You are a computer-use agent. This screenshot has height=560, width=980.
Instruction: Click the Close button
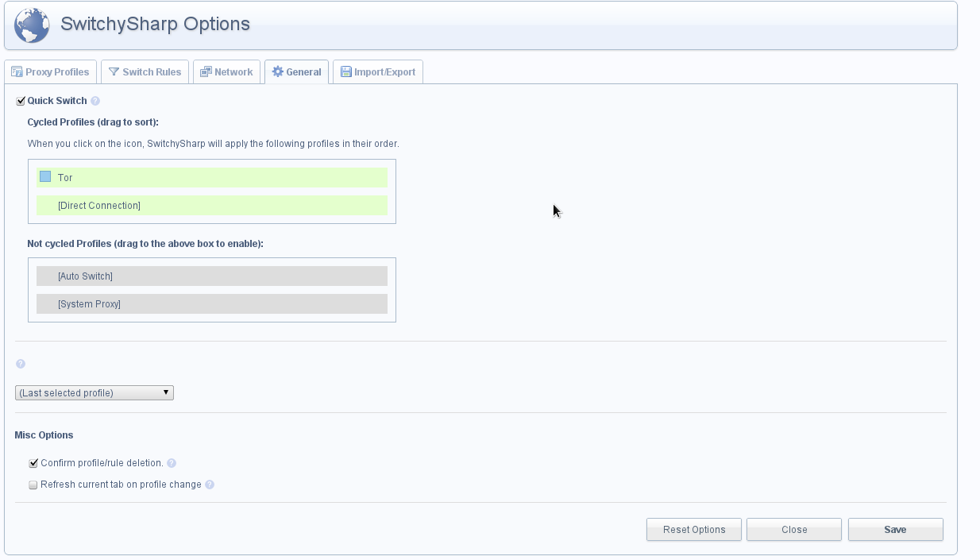[x=794, y=530]
